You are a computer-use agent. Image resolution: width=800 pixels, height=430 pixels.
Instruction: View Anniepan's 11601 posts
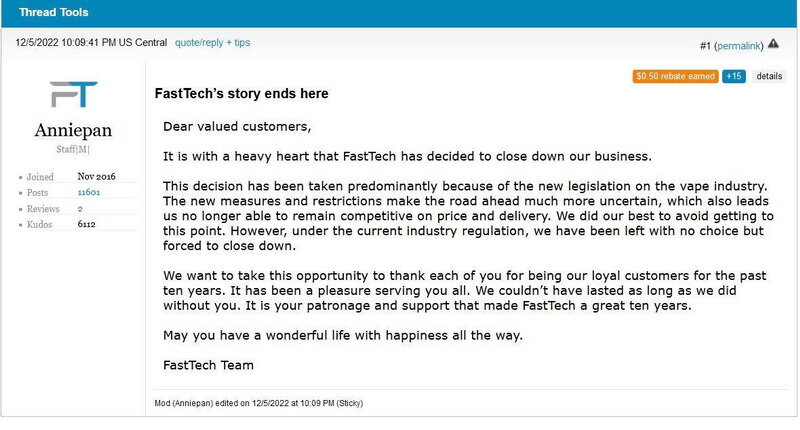[89, 192]
